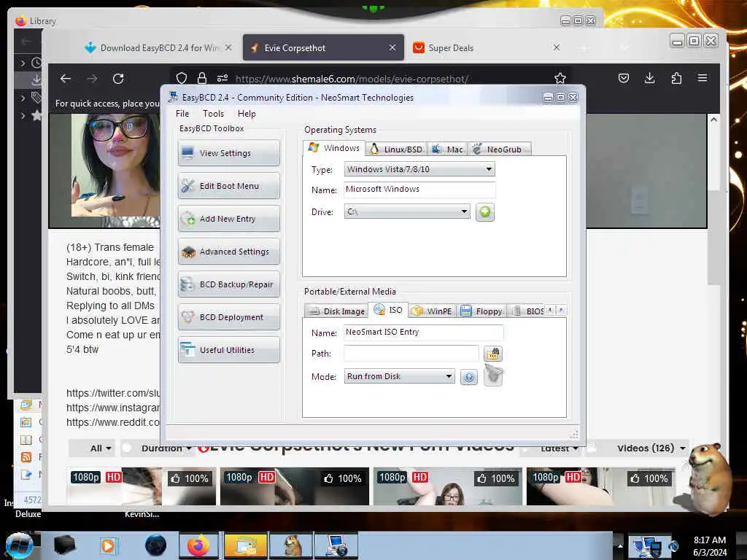Click the Firefox URL address bar

371,79
